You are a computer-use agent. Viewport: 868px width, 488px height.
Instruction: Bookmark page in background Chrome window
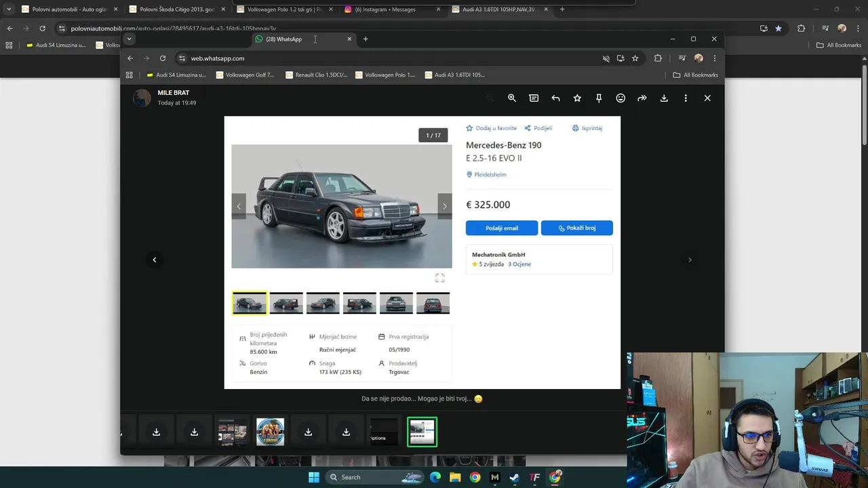778,28
